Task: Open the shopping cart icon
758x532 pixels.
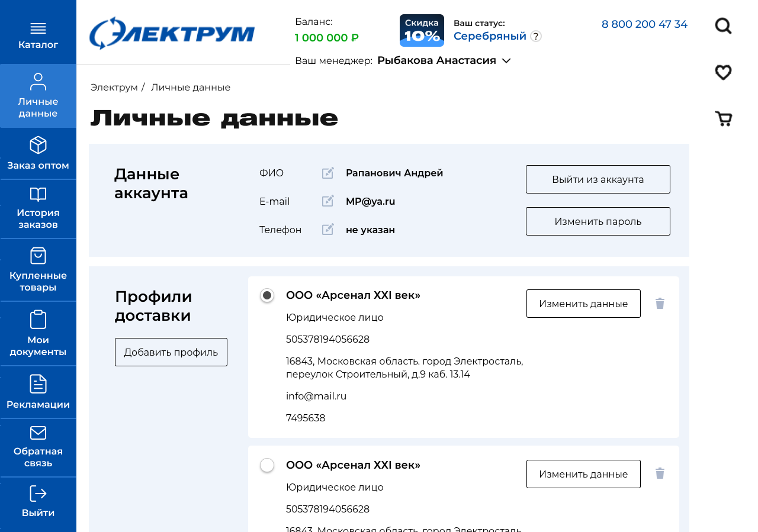Action: pos(724,119)
